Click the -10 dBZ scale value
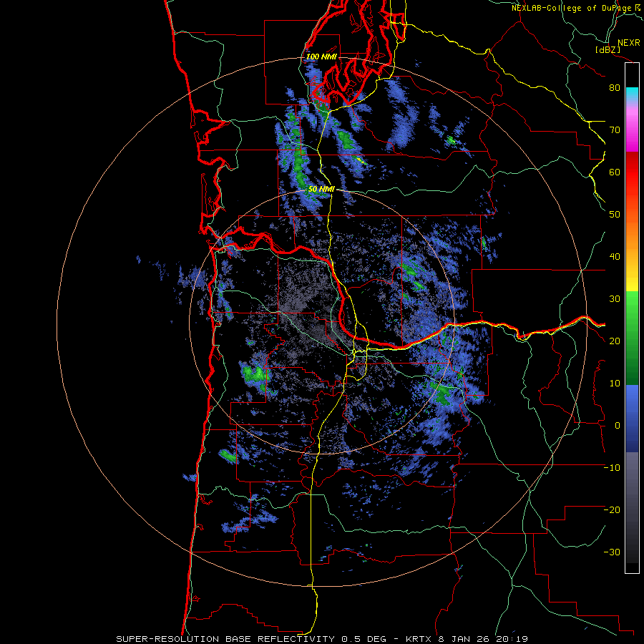The width and height of the screenshot is (644, 644). (612, 468)
